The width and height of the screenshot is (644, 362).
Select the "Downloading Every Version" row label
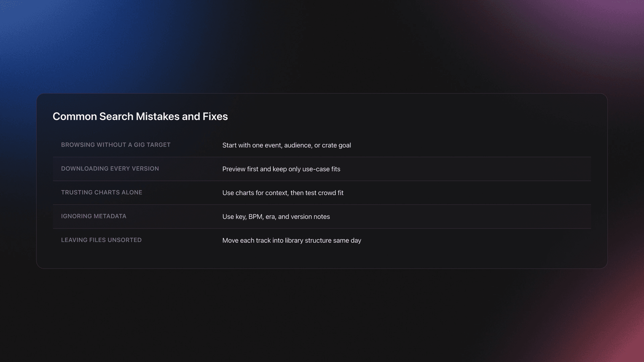point(110,169)
